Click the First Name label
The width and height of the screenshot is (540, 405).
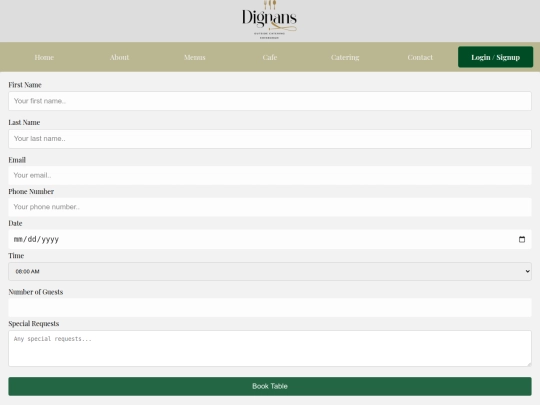[25, 85]
